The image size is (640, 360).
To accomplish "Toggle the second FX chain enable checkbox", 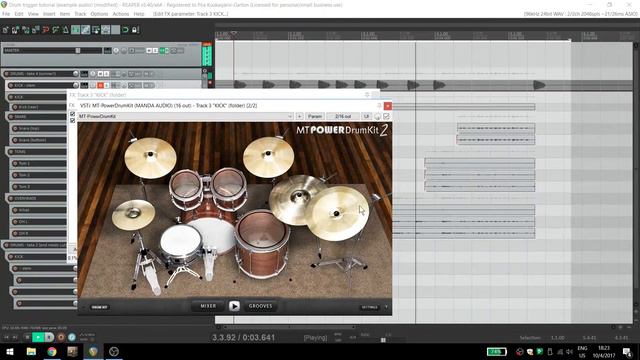I will [73, 120].
